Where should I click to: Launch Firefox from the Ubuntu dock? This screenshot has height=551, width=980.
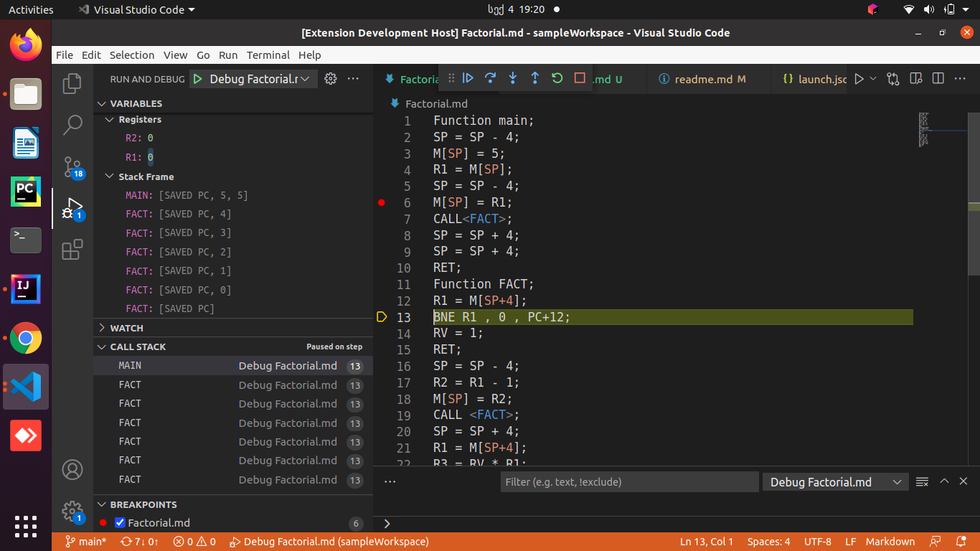[x=26, y=46]
